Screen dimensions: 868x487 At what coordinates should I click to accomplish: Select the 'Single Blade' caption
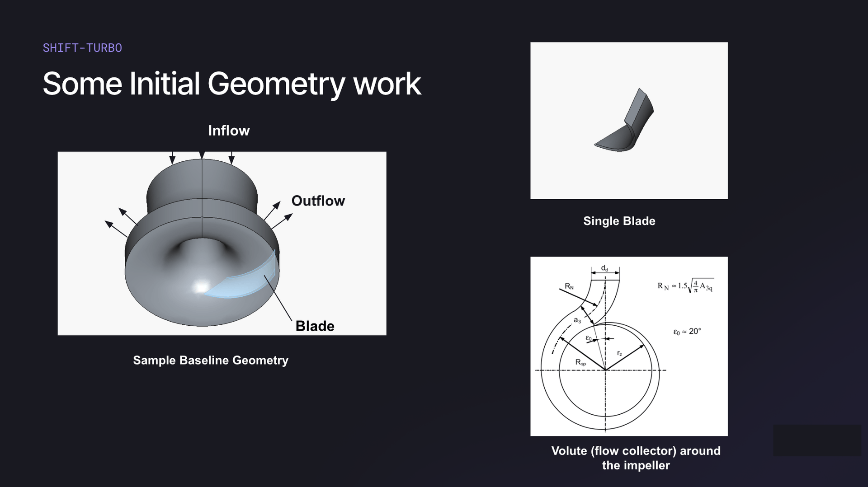point(619,221)
